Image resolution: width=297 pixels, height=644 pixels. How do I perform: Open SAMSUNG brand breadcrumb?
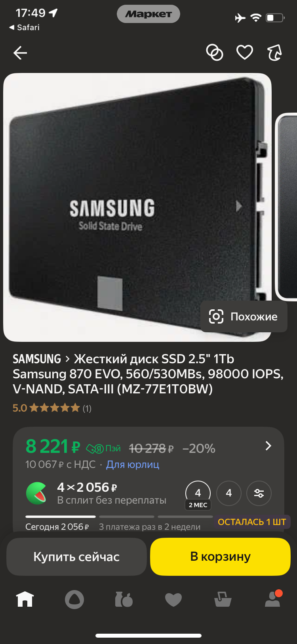click(x=37, y=359)
